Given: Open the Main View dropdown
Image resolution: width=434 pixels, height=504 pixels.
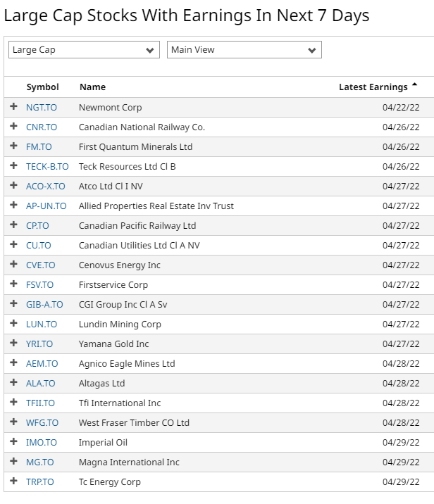Looking at the screenshot, I should pyautogui.click(x=244, y=50).
